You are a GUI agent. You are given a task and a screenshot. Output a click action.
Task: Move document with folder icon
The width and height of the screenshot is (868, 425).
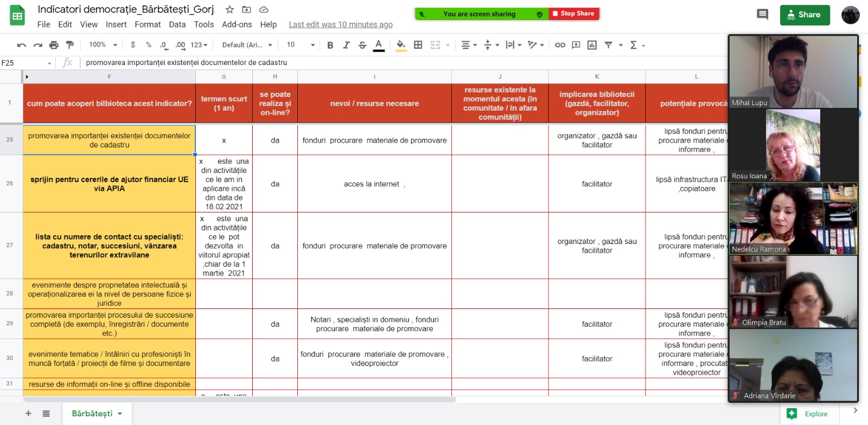tap(246, 10)
